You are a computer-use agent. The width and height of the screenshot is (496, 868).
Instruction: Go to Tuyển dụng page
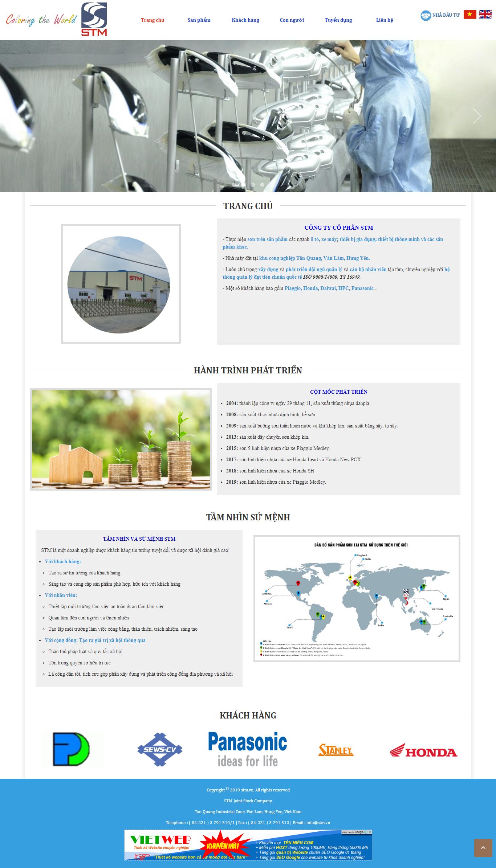click(338, 20)
